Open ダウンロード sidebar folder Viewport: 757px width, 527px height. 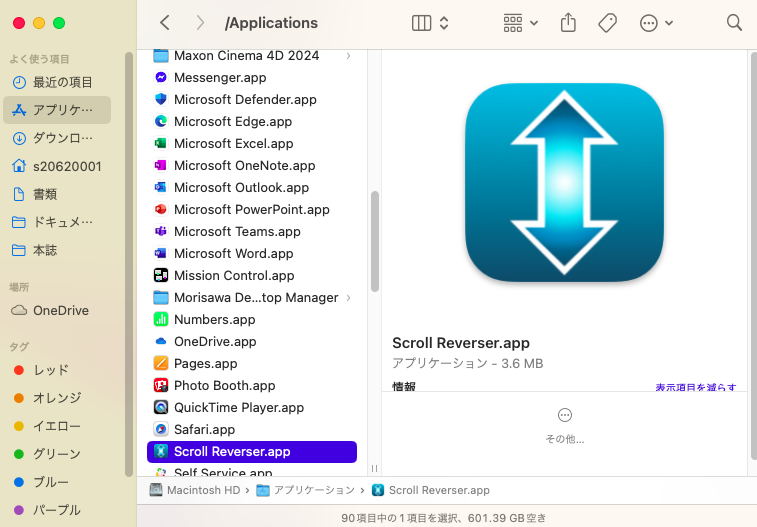click(x=57, y=139)
